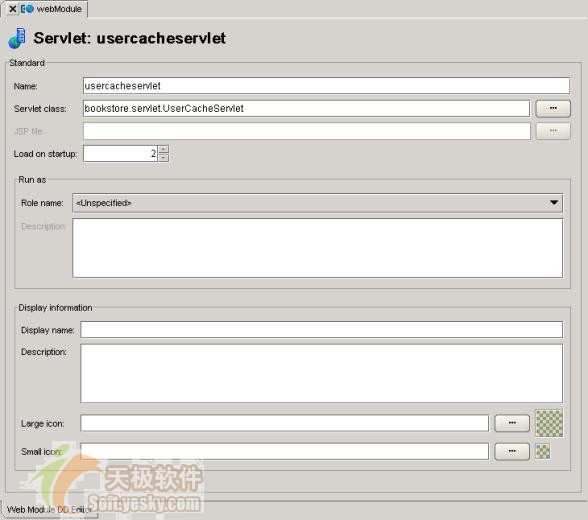Image resolution: width=588 pixels, height=520 pixels.
Task: Browse for the Servlet class
Action: [553, 108]
